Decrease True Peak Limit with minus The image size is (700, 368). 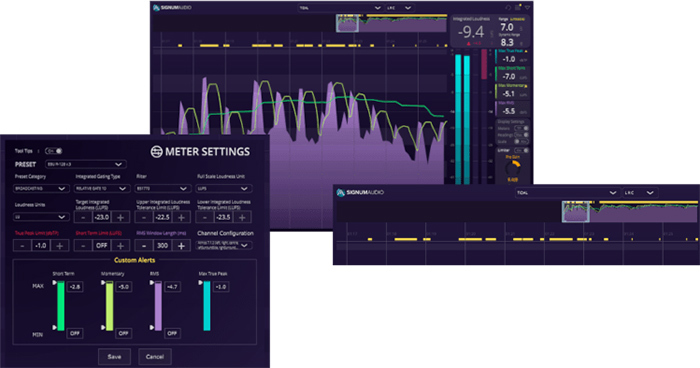pyautogui.click(x=22, y=246)
